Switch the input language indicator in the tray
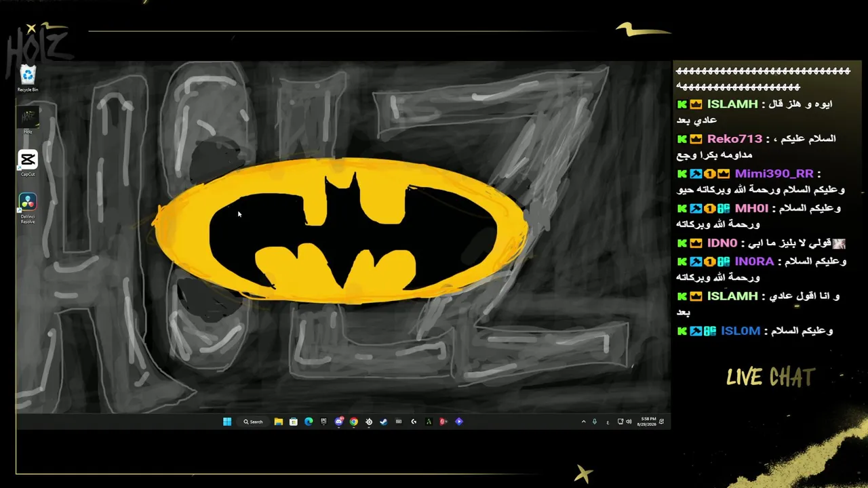Screen dimensions: 868x488 (x=608, y=422)
